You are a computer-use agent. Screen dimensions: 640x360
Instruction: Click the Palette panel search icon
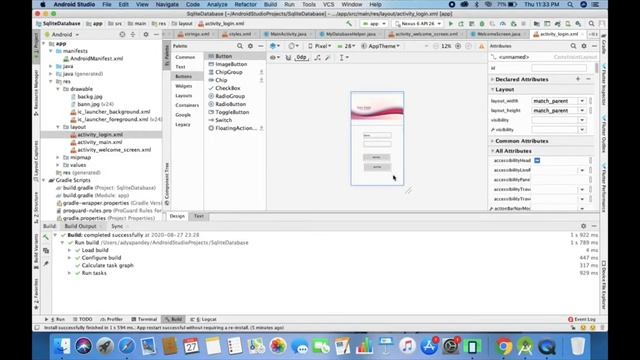240,46
